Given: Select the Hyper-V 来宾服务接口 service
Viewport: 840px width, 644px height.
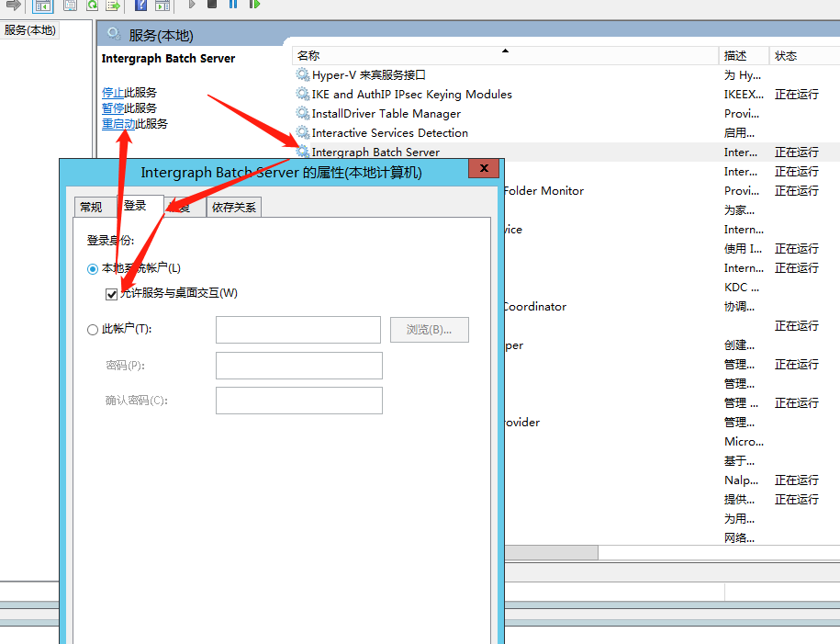Looking at the screenshot, I should (368, 75).
